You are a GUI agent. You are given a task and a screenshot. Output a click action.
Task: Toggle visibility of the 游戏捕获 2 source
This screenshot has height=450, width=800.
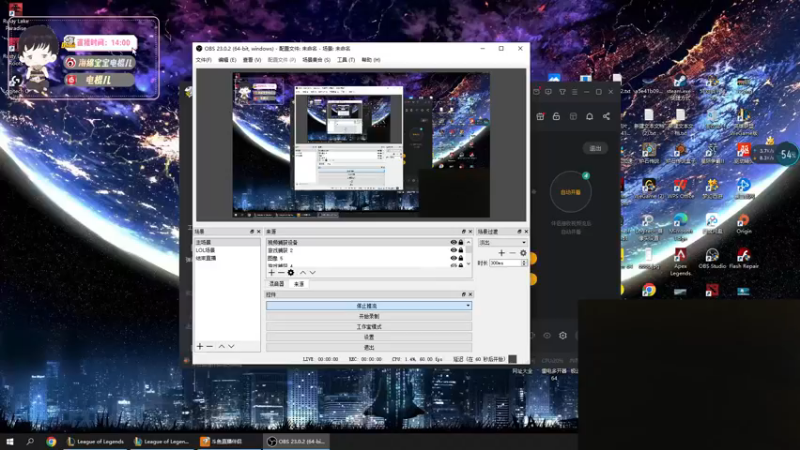453,250
